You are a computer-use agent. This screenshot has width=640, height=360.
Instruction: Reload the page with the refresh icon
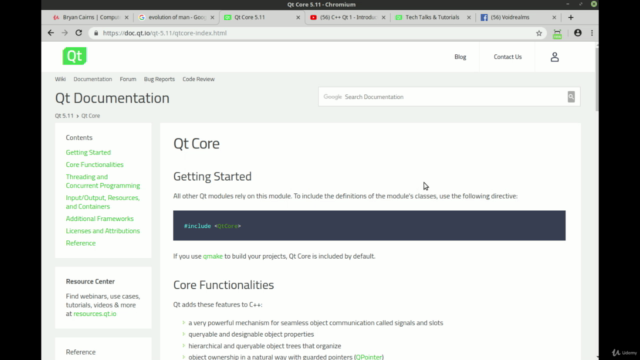tap(79, 33)
